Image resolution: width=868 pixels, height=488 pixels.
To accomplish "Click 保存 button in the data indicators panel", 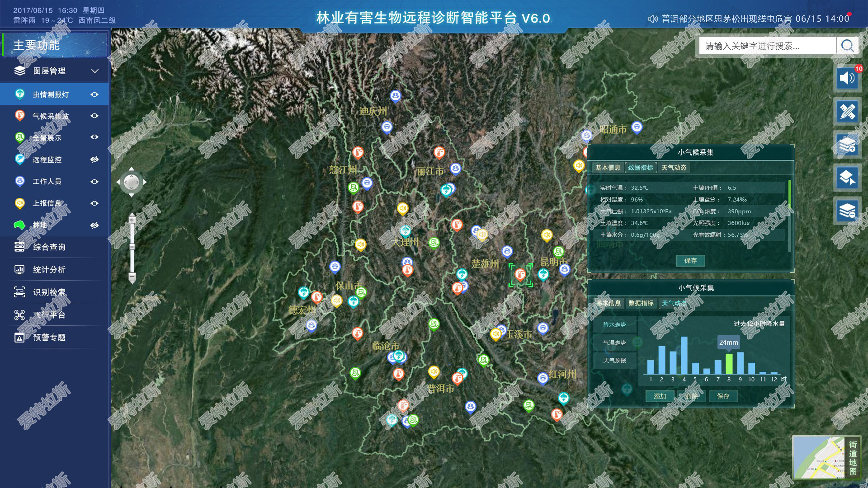I will tap(690, 261).
